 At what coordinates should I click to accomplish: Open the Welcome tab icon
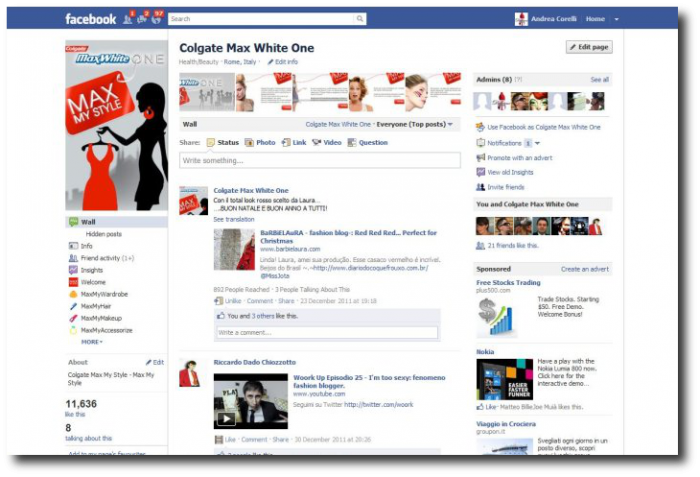pyautogui.click(x=73, y=282)
